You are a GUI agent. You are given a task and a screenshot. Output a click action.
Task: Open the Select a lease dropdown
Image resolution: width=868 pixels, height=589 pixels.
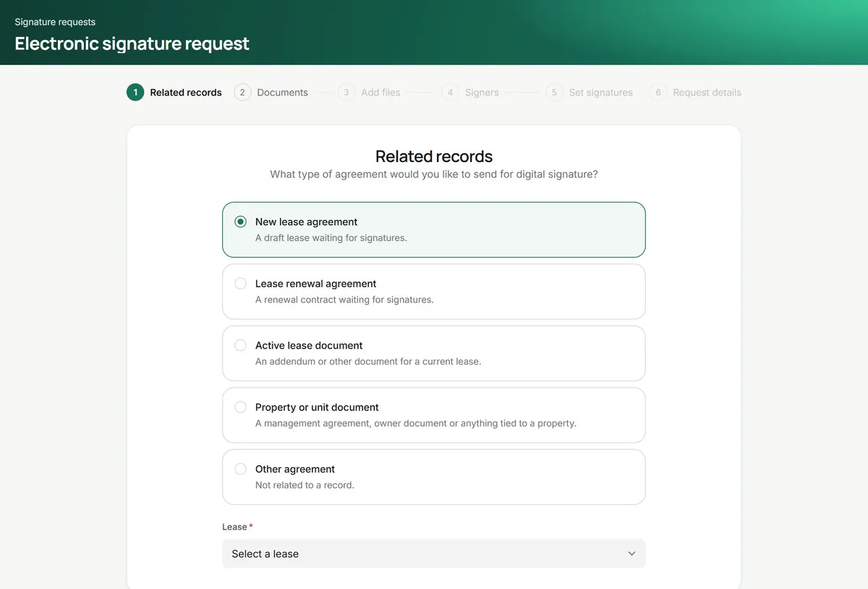tap(434, 554)
